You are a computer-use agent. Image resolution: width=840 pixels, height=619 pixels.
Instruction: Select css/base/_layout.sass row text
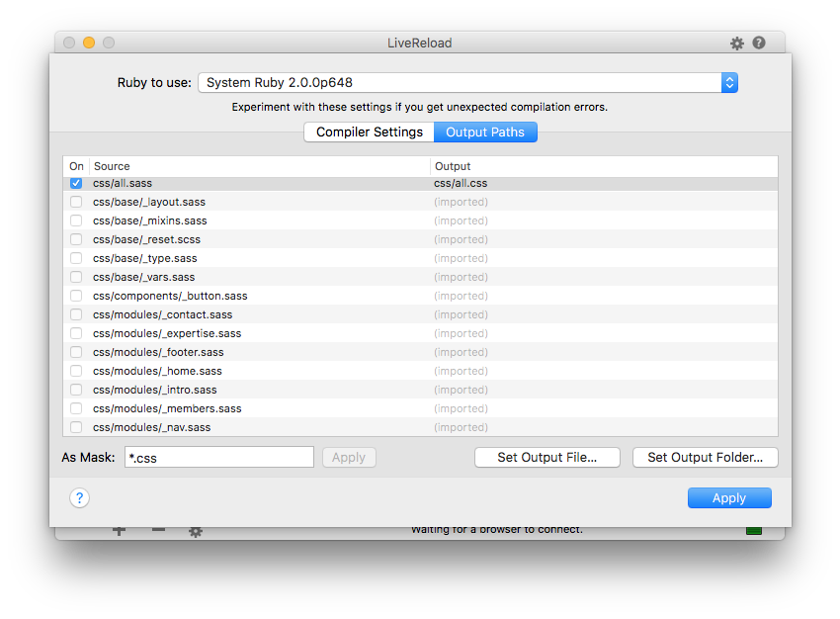149,202
